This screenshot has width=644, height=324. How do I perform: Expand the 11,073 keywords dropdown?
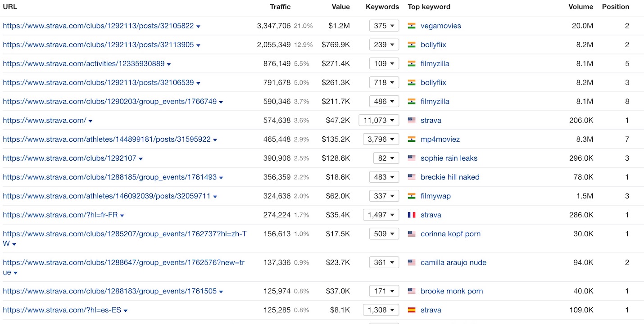tap(379, 121)
